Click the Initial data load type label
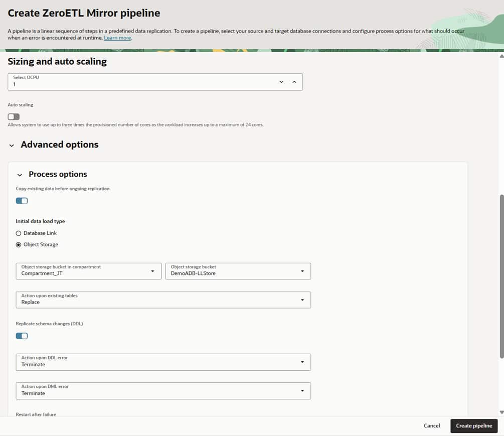Screen dimensions: 504x436 tap(40, 221)
